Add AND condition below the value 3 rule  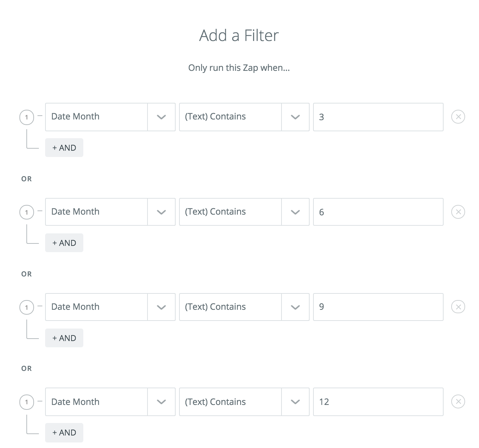64,148
